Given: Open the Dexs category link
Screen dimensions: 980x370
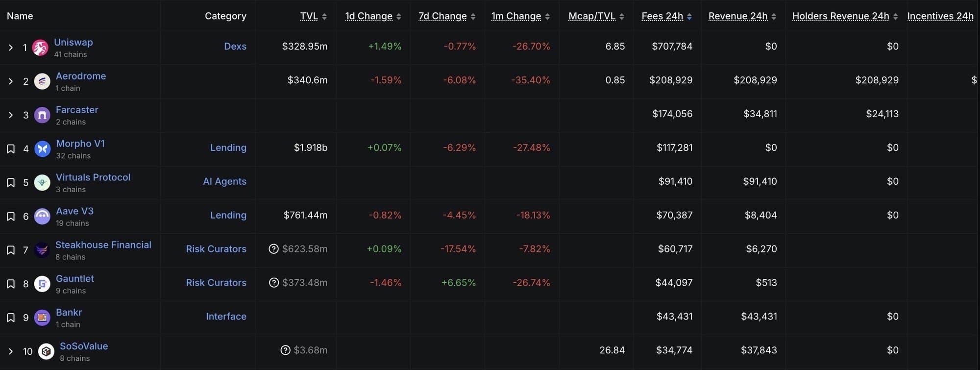Looking at the screenshot, I should (x=235, y=46).
